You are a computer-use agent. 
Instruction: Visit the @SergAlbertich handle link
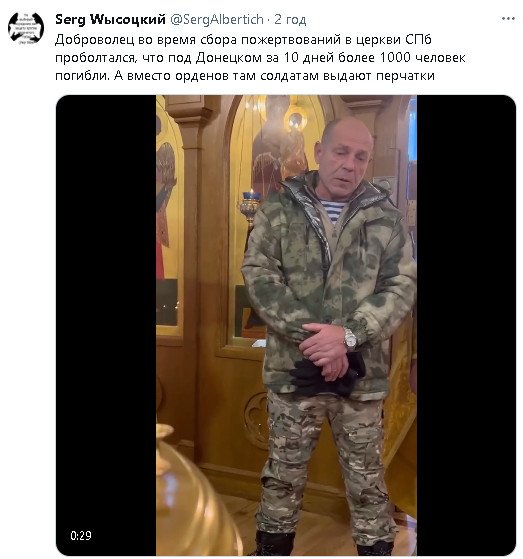pyautogui.click(x=217, y=19)
